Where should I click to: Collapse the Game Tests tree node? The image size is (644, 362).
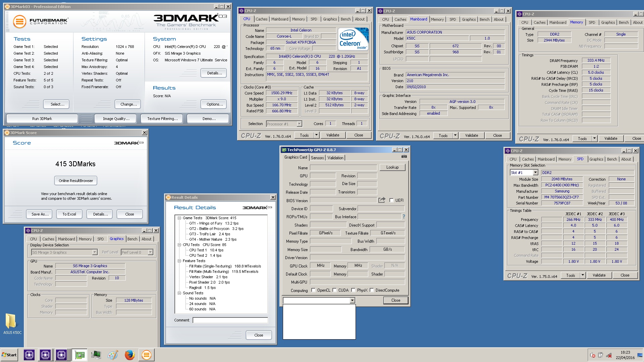tap(179, 218)
